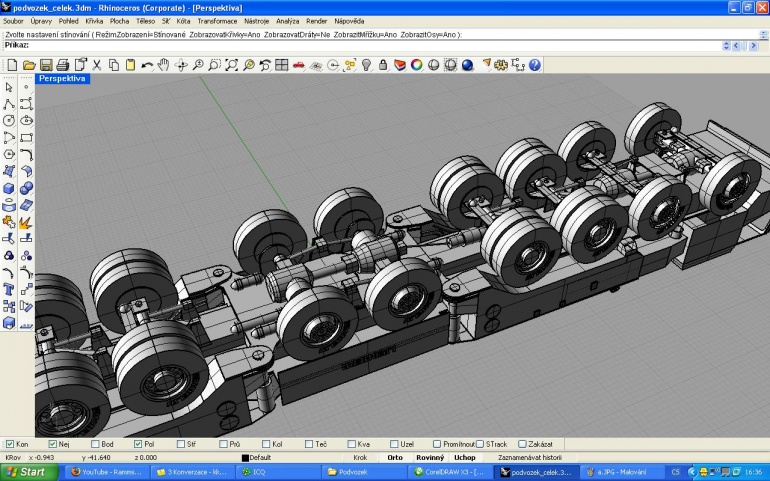Open the Křivka menu
The width and height of the screenshot is (770, 481).
tap(94, 21)
